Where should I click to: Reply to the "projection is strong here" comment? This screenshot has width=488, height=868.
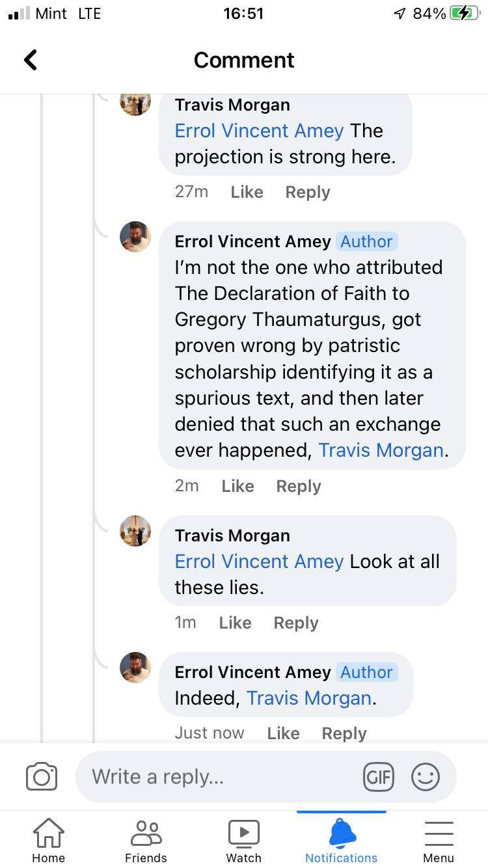307,192
